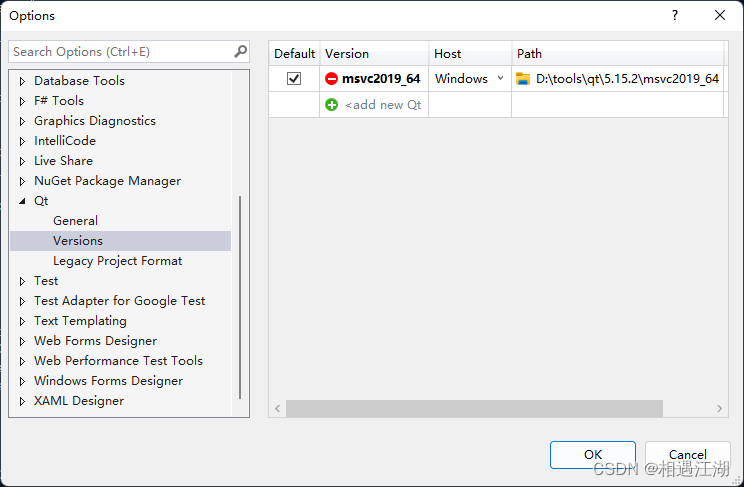Expand the Text Templating node

pyautogui.click(x=23, y=321)
